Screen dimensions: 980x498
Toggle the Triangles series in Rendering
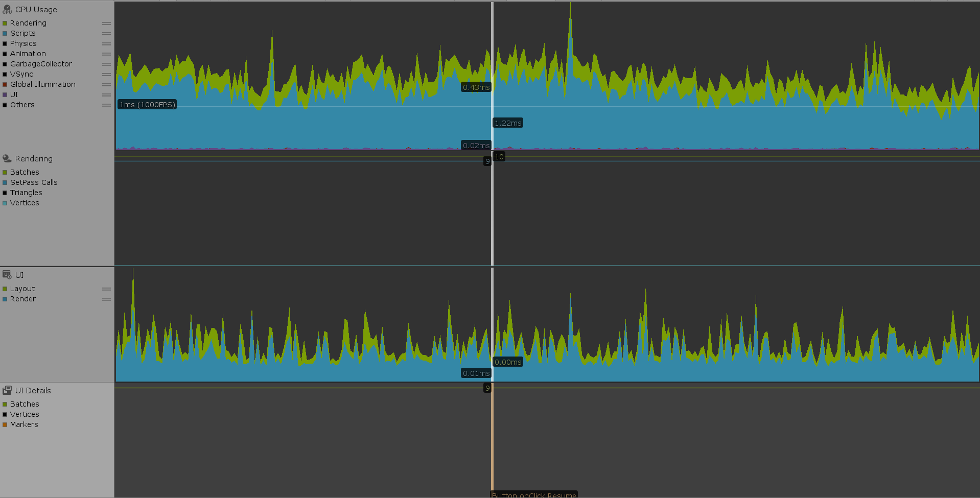26,193
